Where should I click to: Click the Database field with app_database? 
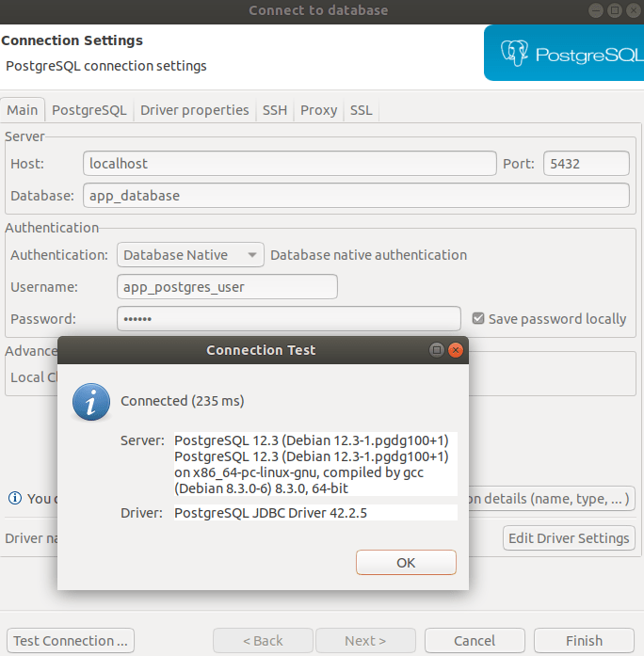coord(356,196)
